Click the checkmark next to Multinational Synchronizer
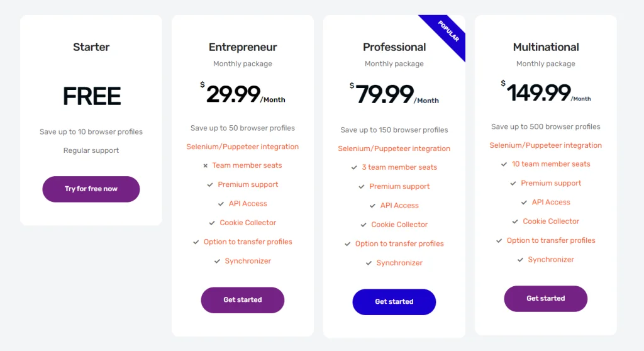644x351 pixels. tap(521, 260)
